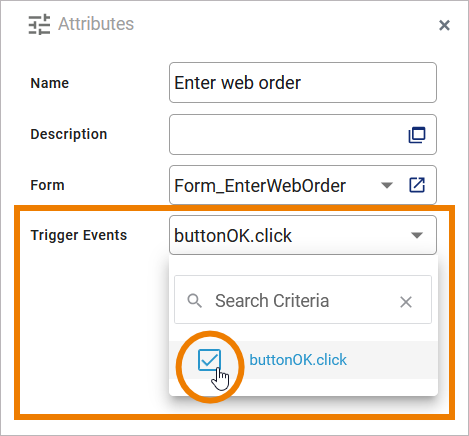Close the Attributes panel

click(x=444, y=25)
